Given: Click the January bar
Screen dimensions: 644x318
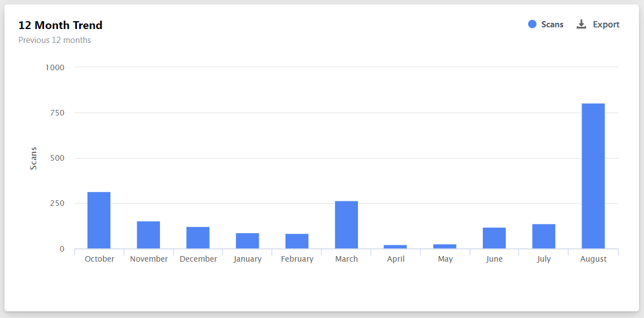Looking at the screenshot, I should pos(248,241).
